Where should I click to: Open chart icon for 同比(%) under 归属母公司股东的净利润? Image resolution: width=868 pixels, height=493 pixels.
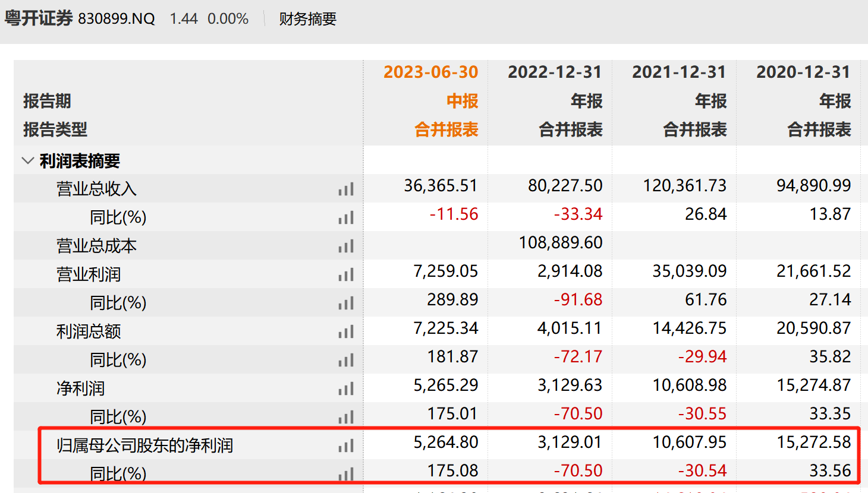(346, 474)
